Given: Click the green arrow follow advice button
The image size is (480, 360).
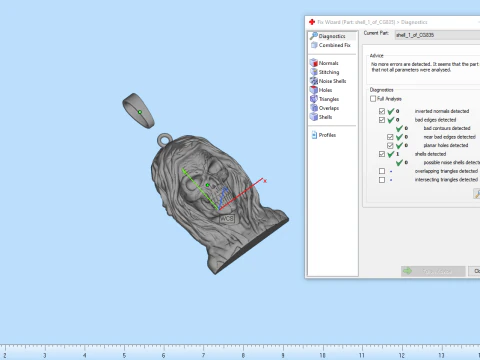Looking at the screenshot, I should (x=433, y=271).
